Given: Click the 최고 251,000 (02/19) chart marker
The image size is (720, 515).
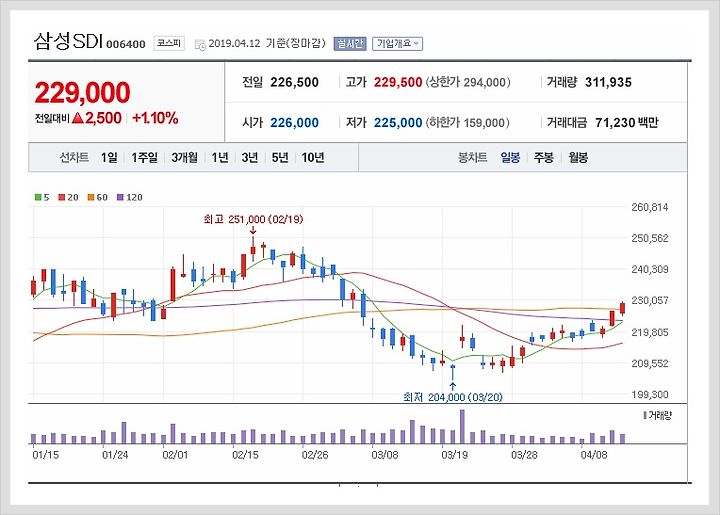Looking at the screenshot, I should click(253, 219).
